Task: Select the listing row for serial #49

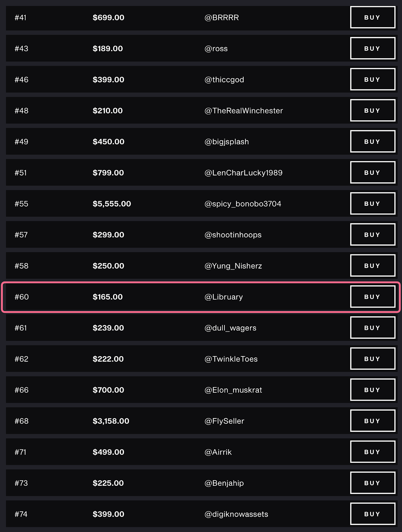Action: tap(166, 142)
